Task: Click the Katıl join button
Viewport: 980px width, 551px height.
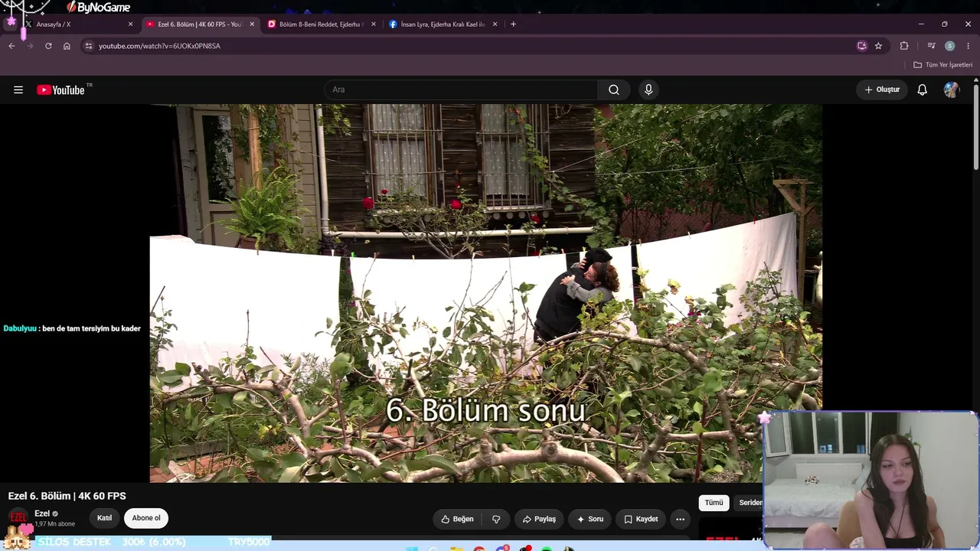Action: pyautogui.click(x=104, y=518)
